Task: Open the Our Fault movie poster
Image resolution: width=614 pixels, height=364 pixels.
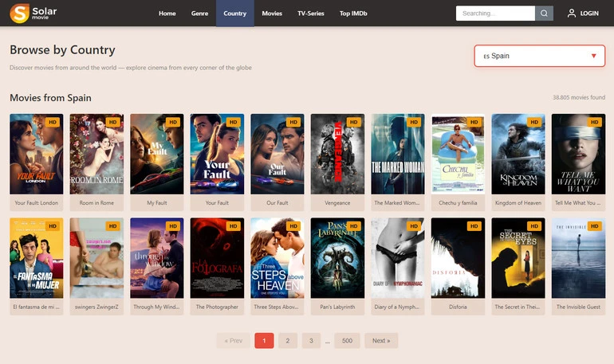Action: [x=277, y=154]
